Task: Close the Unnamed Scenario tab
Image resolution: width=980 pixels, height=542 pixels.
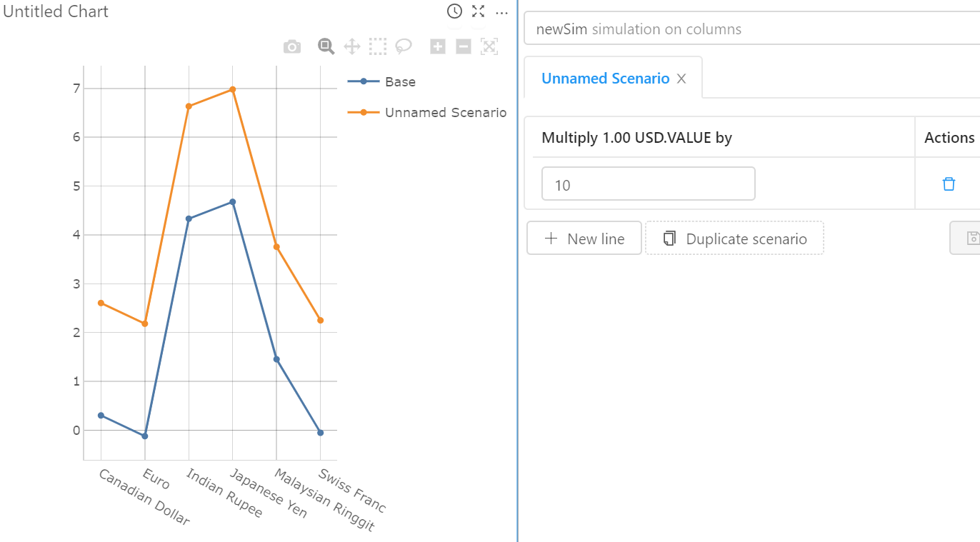Action: click(681, 78)
